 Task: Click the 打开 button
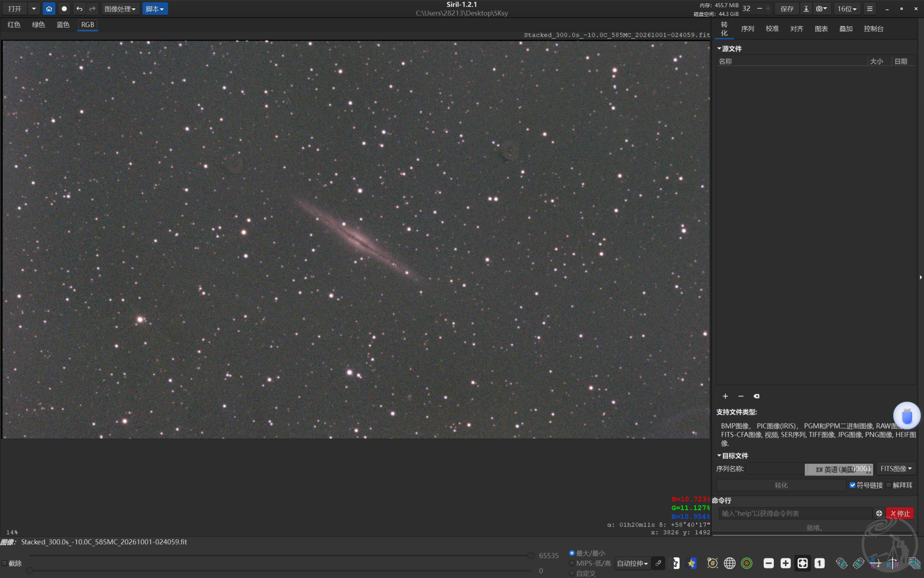pos(15,9)
